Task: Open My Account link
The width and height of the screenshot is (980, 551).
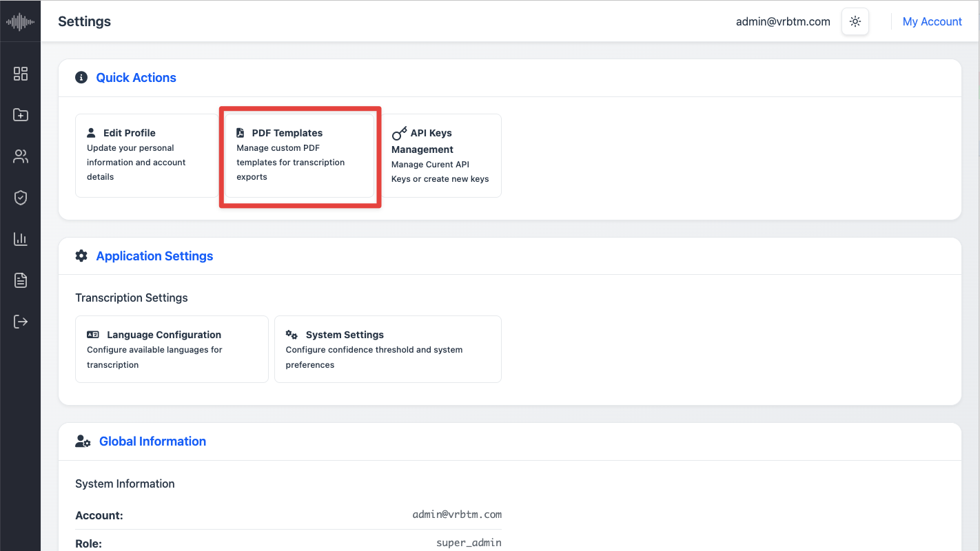Action: point(932,21)
